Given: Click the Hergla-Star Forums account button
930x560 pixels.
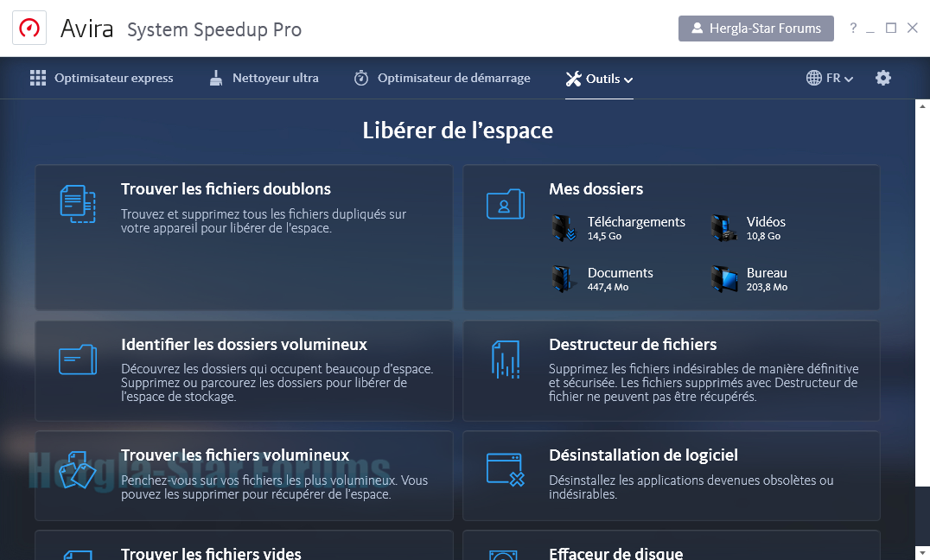Looking at the screenshot, I should tap(755, 28).
